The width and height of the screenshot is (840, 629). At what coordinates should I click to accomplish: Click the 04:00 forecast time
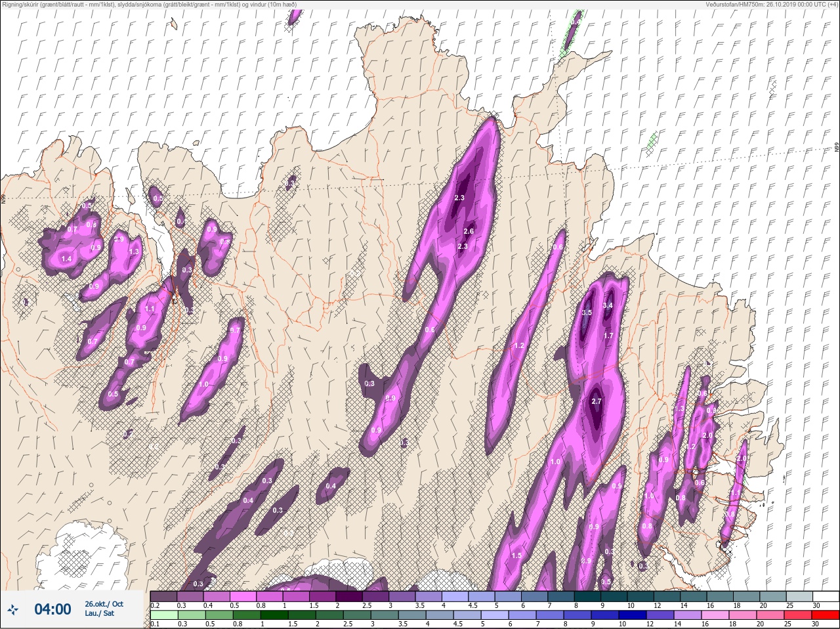(x=52, y=609)
